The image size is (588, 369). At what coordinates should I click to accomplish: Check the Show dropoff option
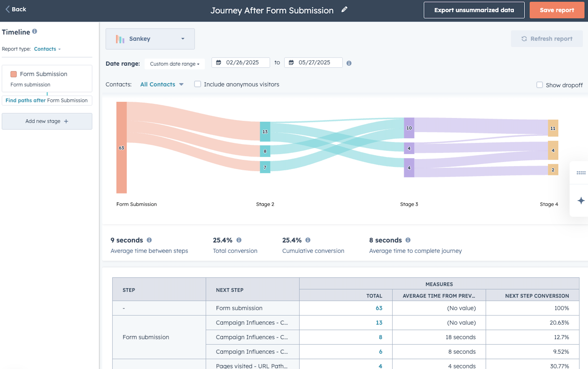(540, 85)
